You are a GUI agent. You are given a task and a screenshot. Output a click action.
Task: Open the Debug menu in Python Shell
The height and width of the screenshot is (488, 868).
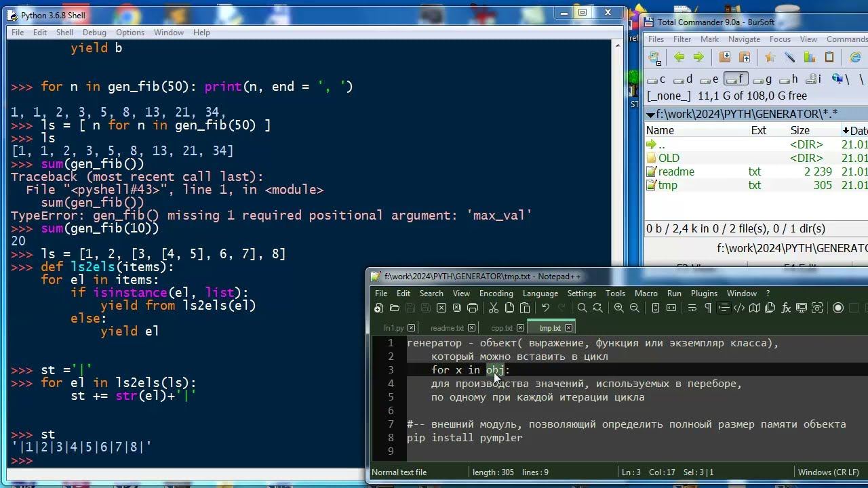click(x=94, y=33)
